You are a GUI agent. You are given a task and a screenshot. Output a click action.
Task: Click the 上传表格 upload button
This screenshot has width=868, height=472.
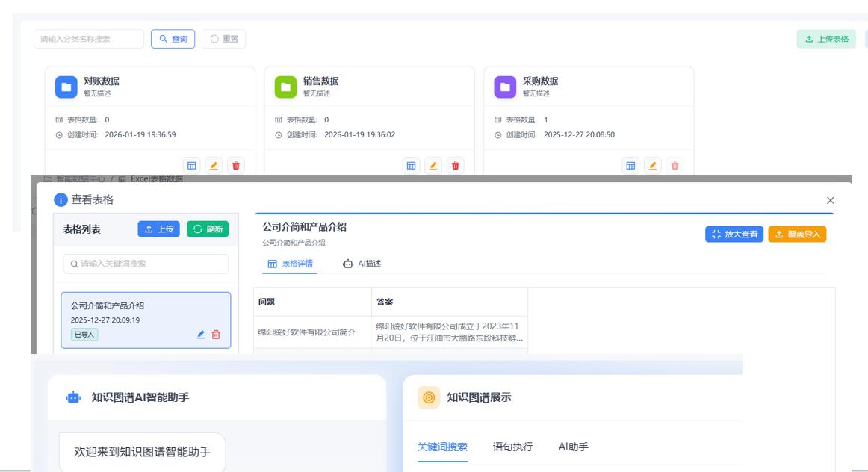coord(826,39)
